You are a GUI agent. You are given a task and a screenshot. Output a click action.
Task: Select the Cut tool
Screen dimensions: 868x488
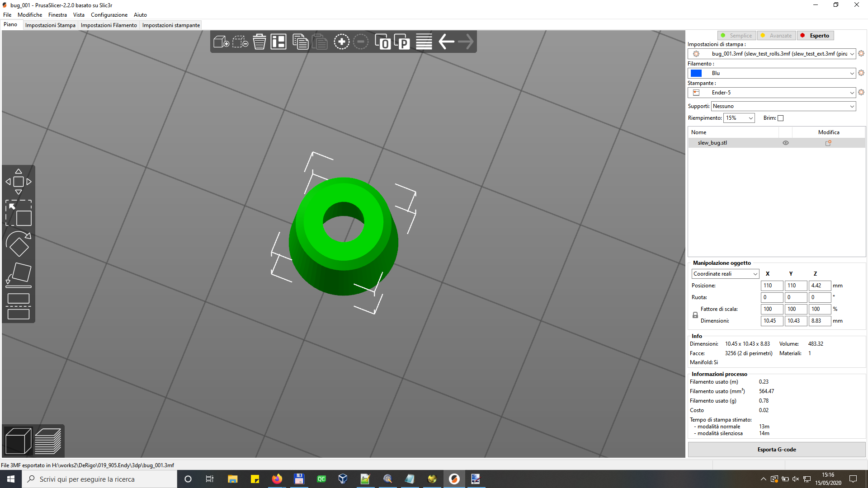(19, 306)
